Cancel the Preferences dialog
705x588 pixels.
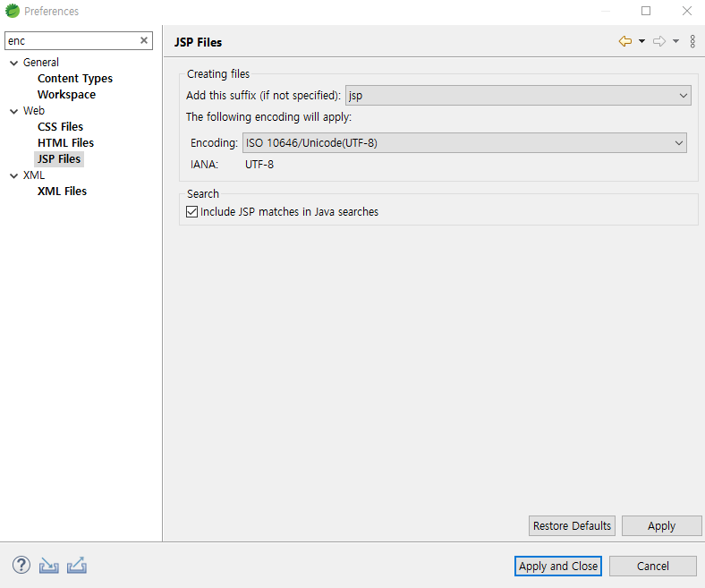coord(653,566)
